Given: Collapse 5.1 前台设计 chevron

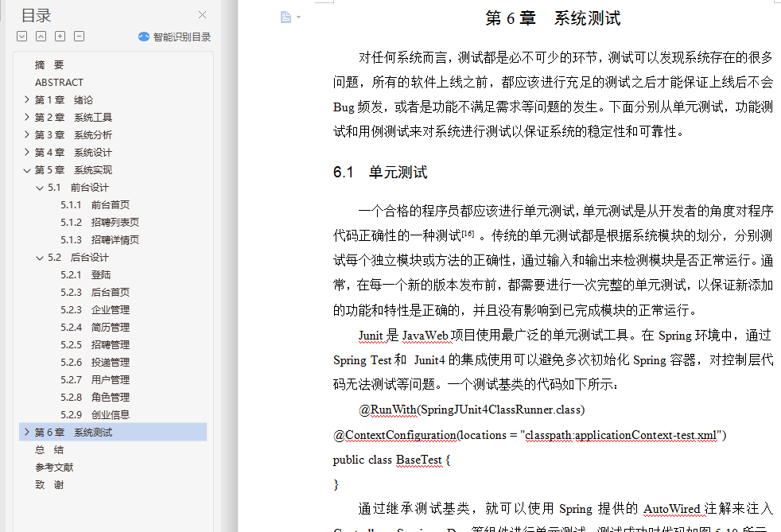Looking at the screenshot, I should point(40,188).
